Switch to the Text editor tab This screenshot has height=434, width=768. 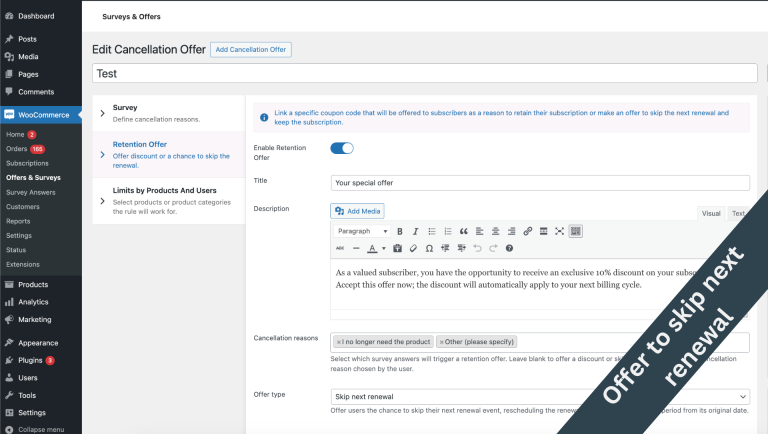[x=738, y=213]
